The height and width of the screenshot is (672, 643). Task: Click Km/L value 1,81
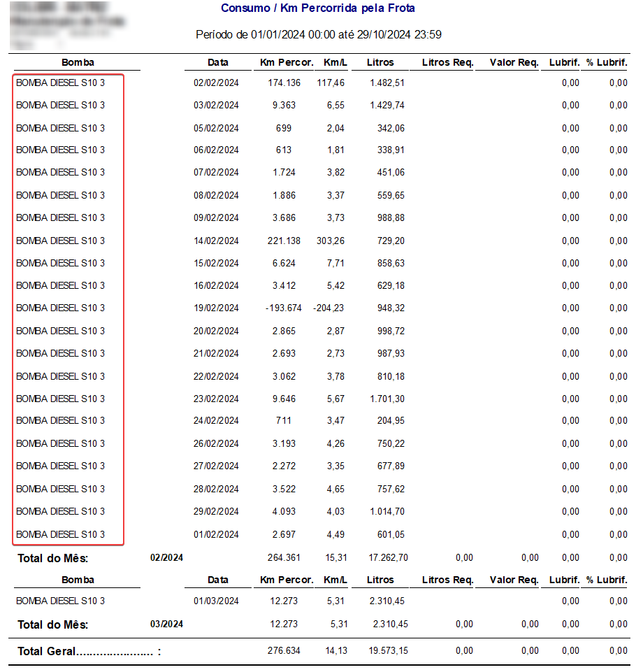(x=335, y=150)
